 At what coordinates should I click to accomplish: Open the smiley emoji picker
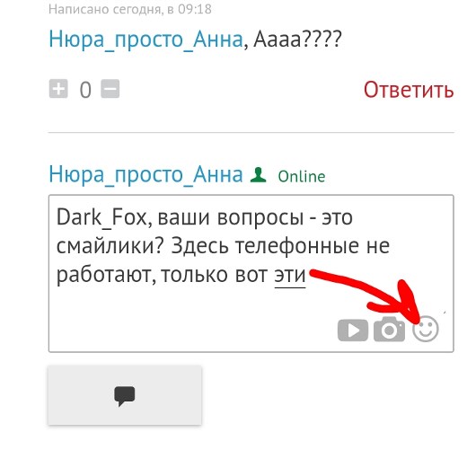coord(426,329)
